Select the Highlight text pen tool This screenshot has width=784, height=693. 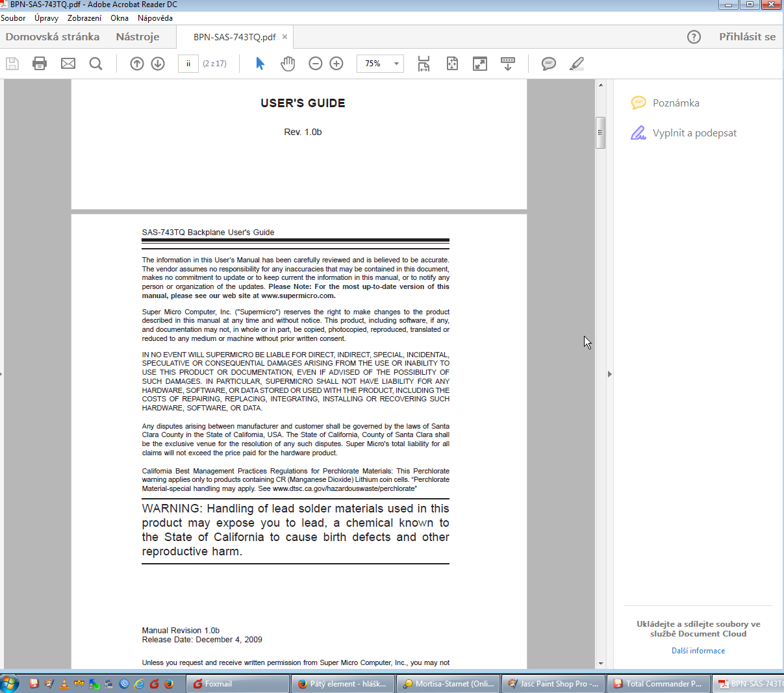(577, 64)
